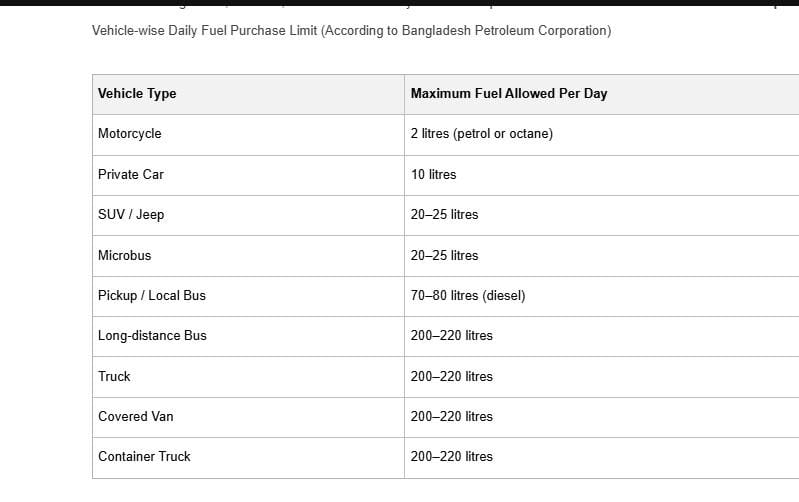799x502 pixels.
Task: Click the Maximum Fuel Allowed Per Day header
Action: point(508,93)
